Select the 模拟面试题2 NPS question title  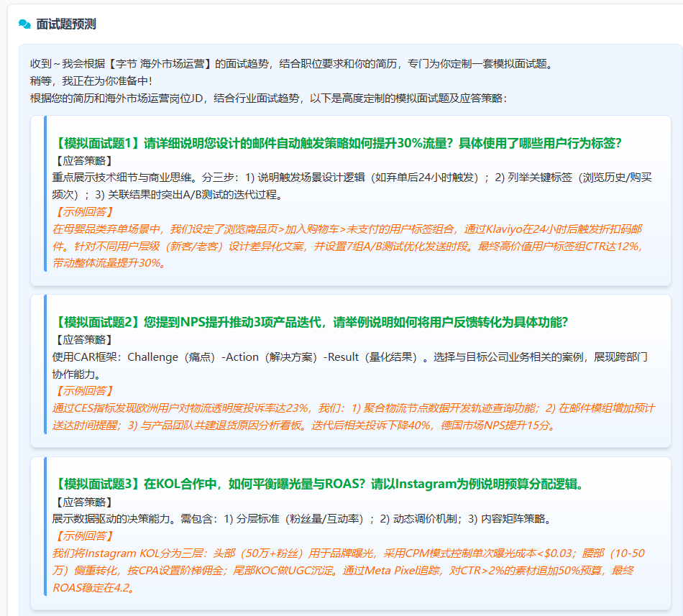pos(311,322)
